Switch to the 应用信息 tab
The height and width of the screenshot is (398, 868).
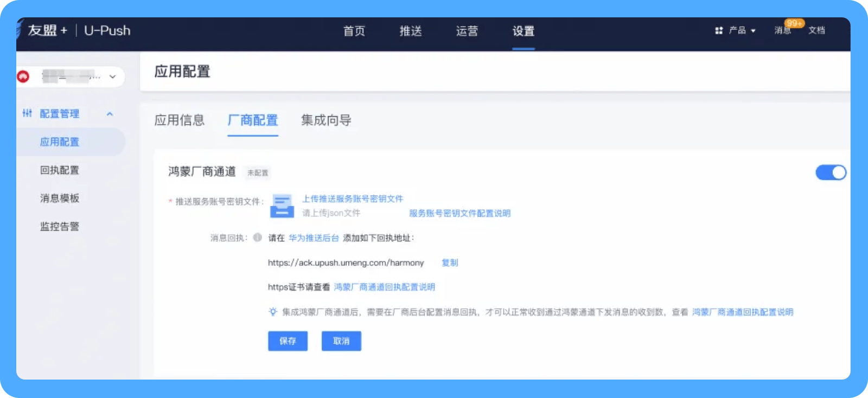click(180, 120)
